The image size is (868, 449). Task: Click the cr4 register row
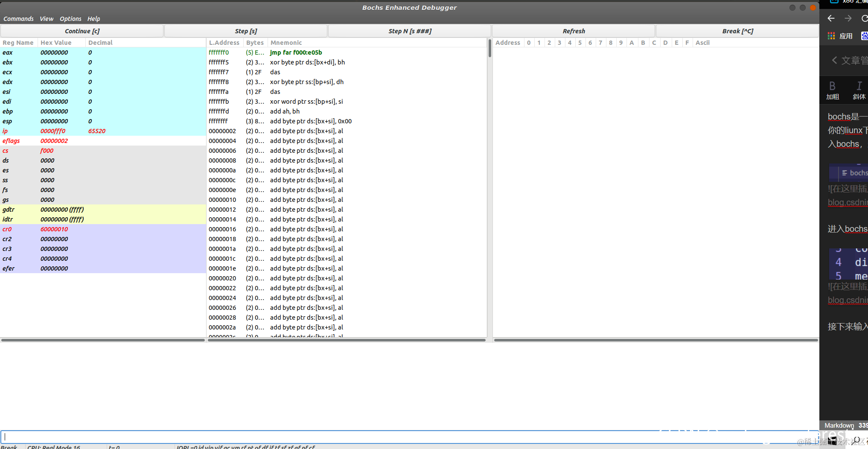pyautogui.click(x=103, y=259)
